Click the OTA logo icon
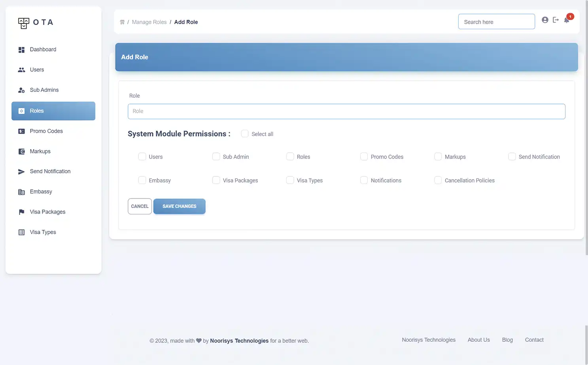This screenshot has width=588, height=365. [x=24, y=23]
